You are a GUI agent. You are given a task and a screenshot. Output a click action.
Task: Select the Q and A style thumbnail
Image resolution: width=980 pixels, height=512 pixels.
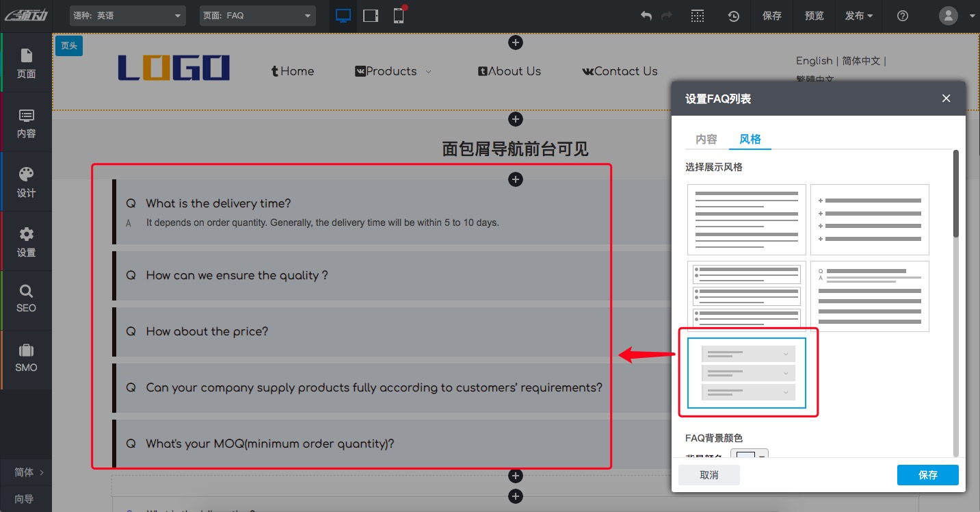[x=870, y=296]
